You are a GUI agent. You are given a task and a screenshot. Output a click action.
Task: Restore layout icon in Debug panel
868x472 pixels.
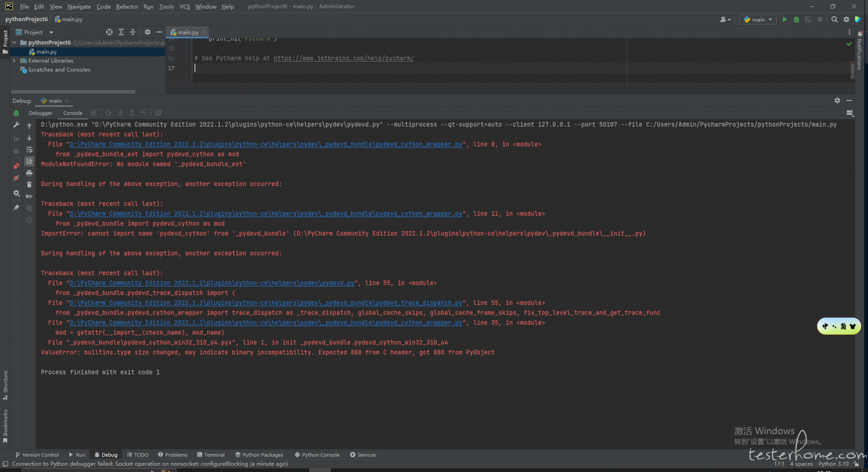[x=849, y=113]
